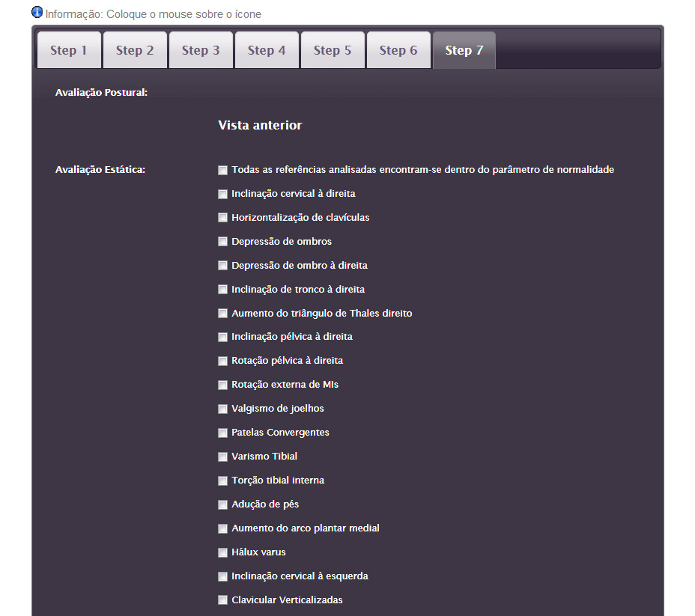Go to the Step 3 tab
The height and width of the screenshot is (616, 695).
tap(201, 50)
